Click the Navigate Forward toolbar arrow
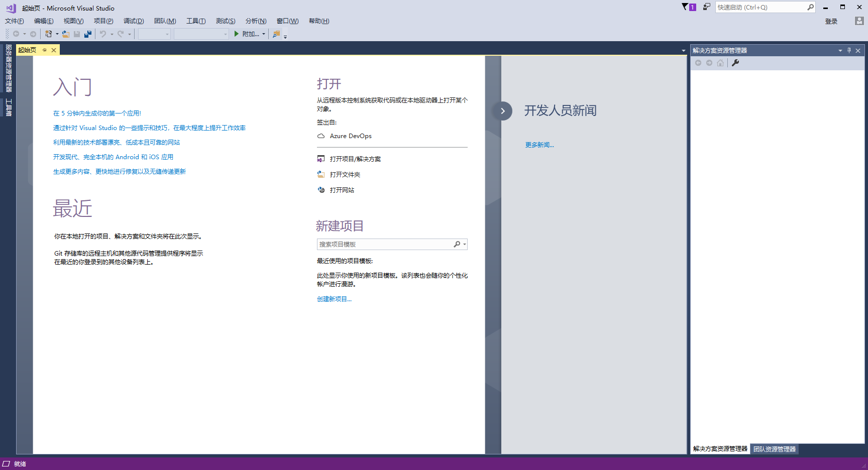 [33, 34]
